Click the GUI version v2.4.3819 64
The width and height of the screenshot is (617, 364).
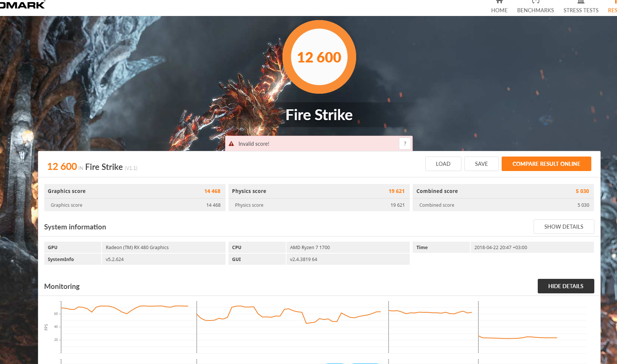click(x=304, y=260)
